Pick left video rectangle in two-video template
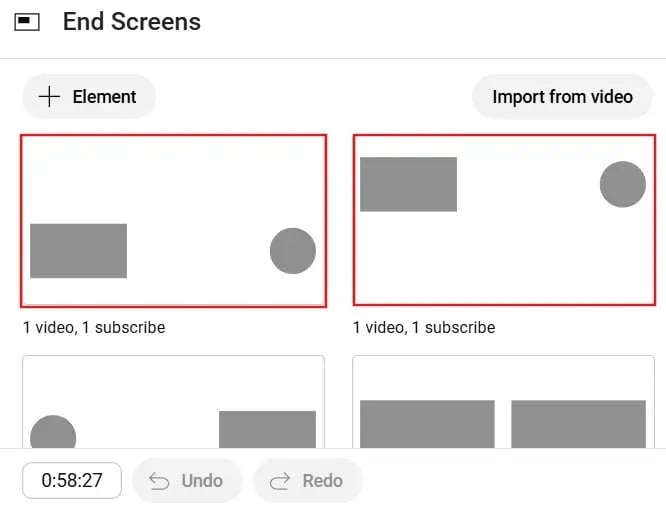 tap(427, 424)
